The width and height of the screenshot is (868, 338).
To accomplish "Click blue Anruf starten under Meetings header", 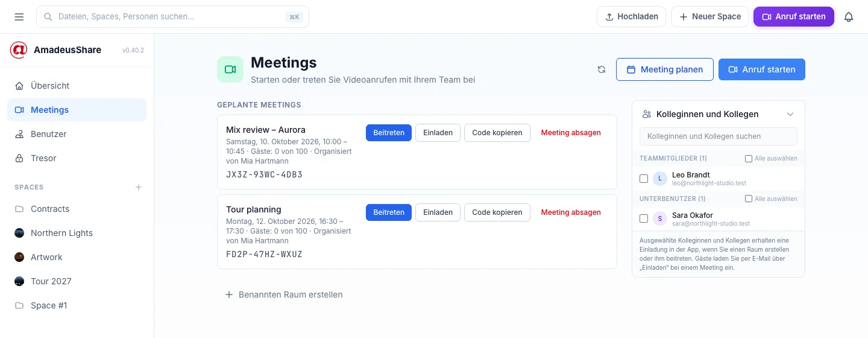I will [x=762, y=69].
